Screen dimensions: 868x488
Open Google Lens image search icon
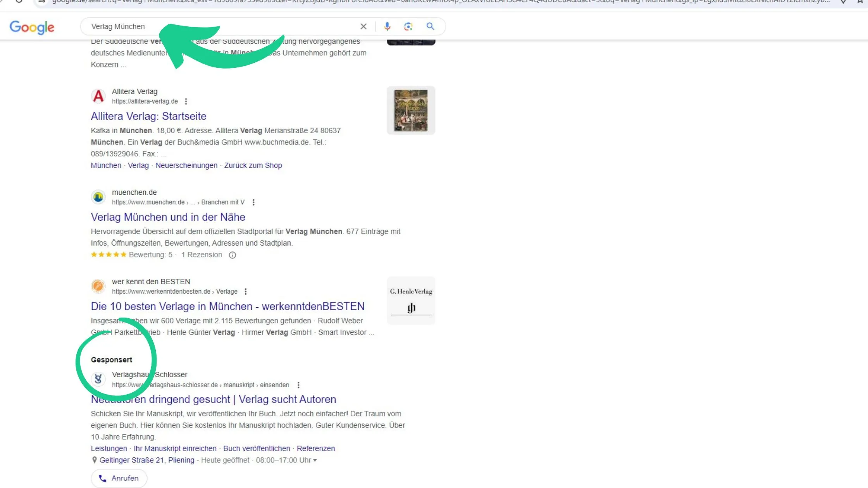(x=408, y=26)
